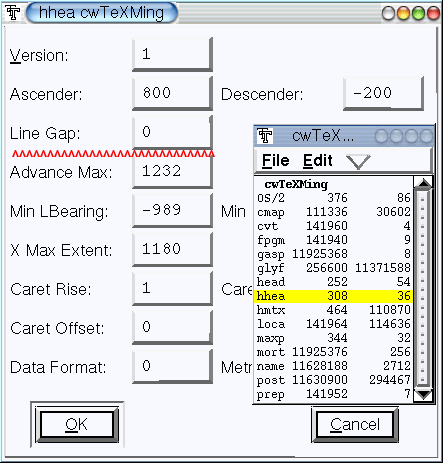This screenshot has width=443, height=463.
Task: Open the Edit menu
Action: point(317,161)
